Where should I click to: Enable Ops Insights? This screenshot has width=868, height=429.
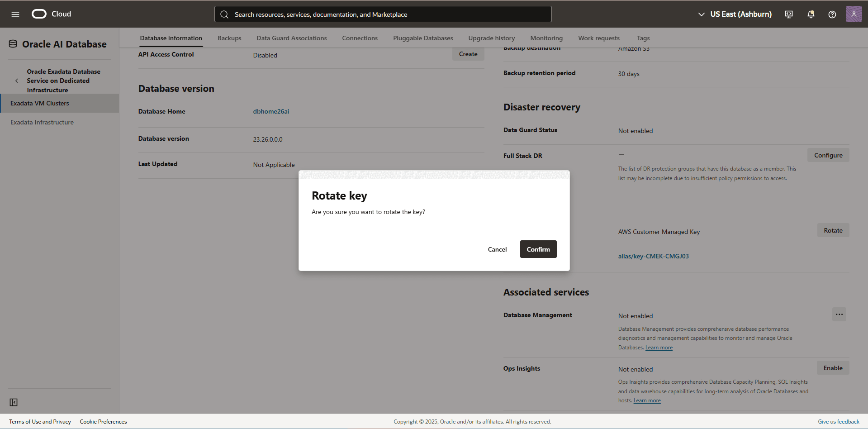[x=832, y=367]
